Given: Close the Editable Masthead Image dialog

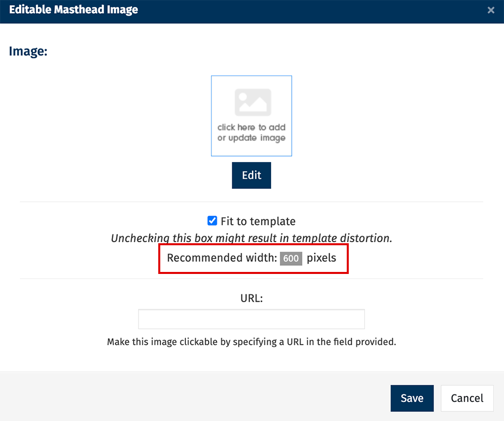Looking at the screenshot, I should (x=491, y=10).
